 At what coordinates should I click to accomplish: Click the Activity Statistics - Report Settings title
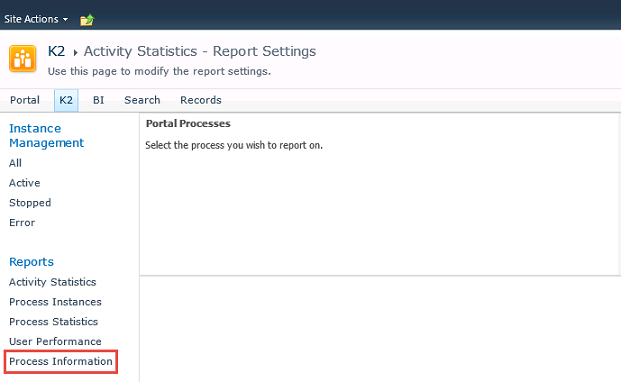tap(200, 51)
